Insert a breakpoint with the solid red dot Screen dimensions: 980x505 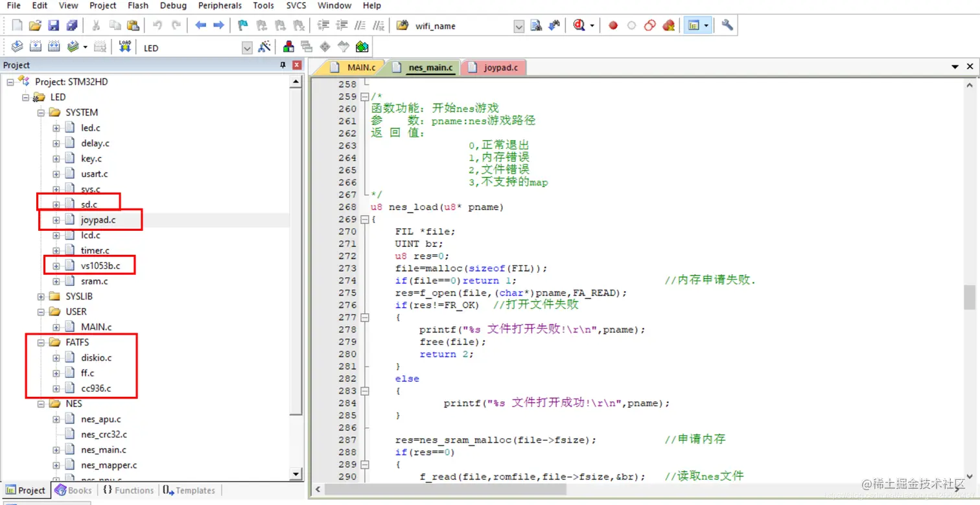tap(613, 25)
